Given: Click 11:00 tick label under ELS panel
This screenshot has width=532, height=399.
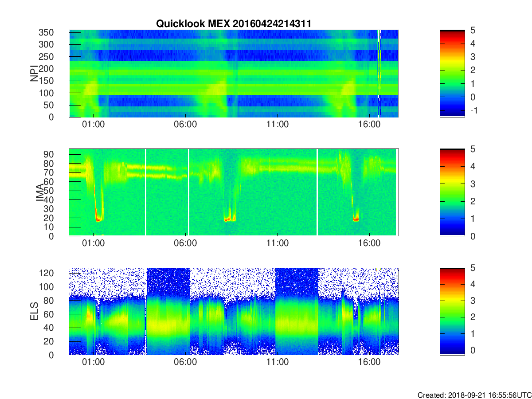Looking at the screenshot, I should point(277,362).
